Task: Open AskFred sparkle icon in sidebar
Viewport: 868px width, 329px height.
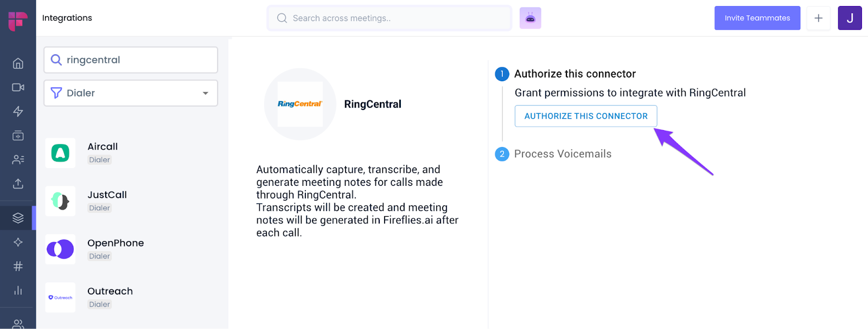Action: [18, 242]
